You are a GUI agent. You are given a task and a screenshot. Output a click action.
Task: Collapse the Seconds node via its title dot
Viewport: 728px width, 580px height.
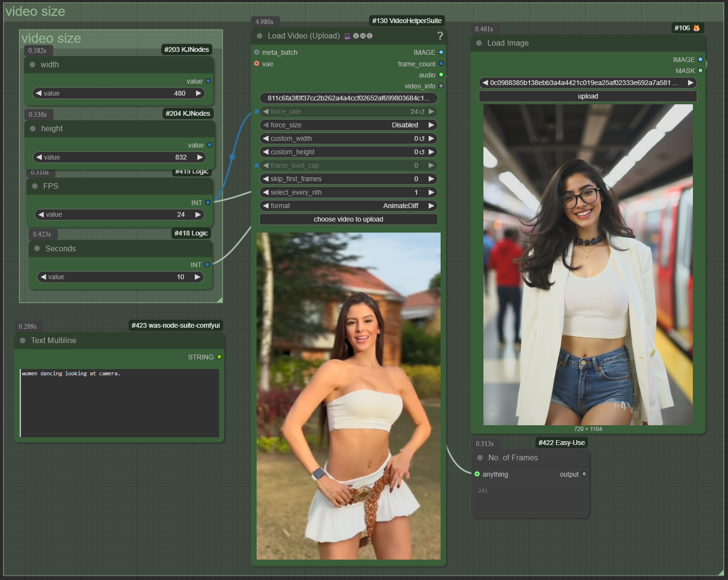pos(37,249)
